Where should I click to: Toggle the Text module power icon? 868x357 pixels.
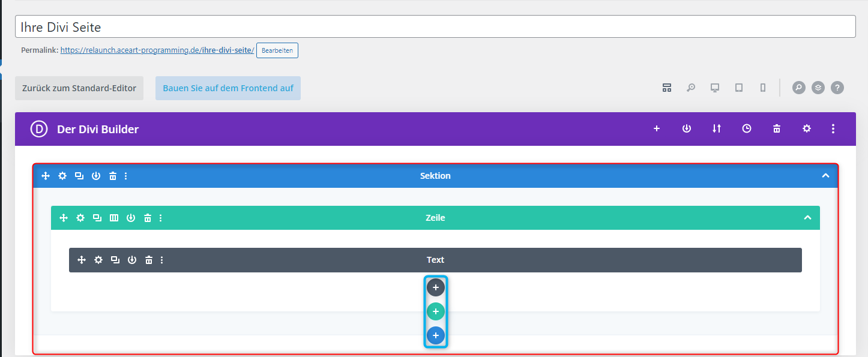pos(132,260)
